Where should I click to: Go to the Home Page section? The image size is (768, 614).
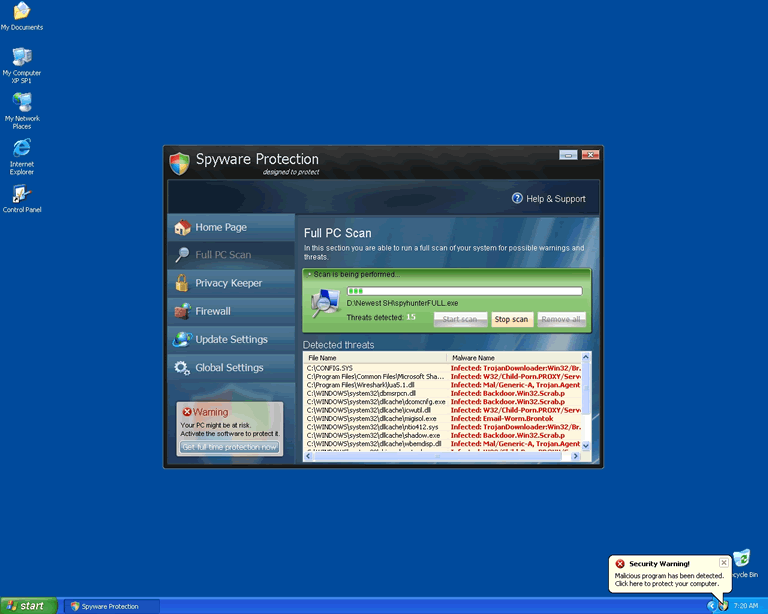point(221,227)
